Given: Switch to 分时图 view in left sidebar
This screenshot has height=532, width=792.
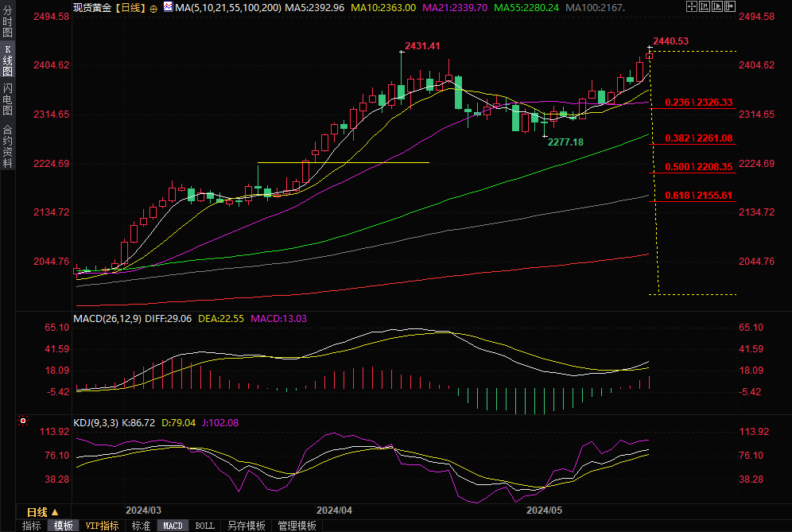Looking at the screenshot, I should click(7, 21).
